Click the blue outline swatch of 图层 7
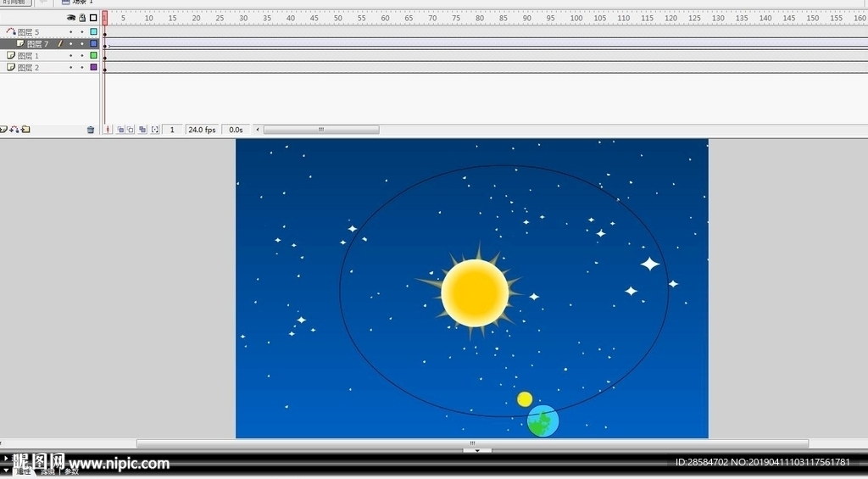This screenshot has height=479, width=868. click(93, 43)
